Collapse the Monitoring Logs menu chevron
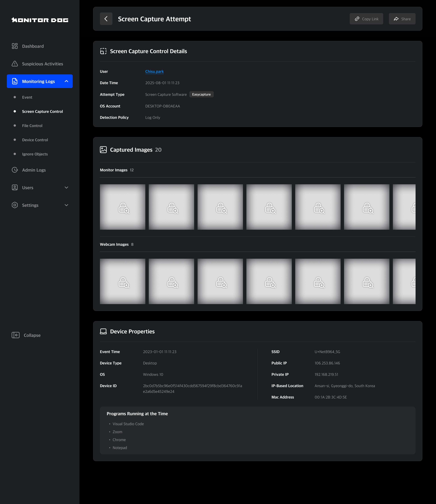The height and width of the screenshot is (504, 436). coord(66,81)
